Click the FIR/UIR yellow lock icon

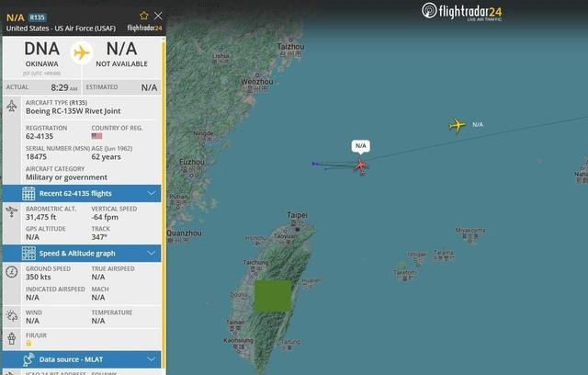[28, 343]
